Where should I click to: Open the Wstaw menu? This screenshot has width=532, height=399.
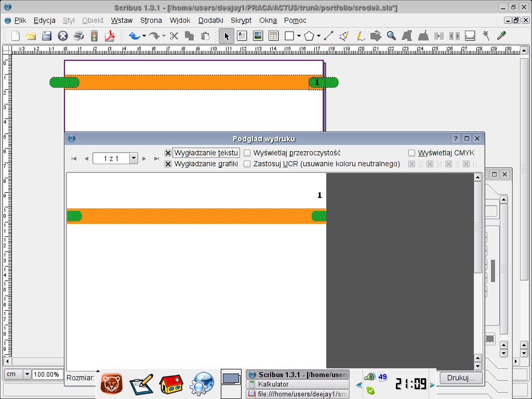(122, 20)
